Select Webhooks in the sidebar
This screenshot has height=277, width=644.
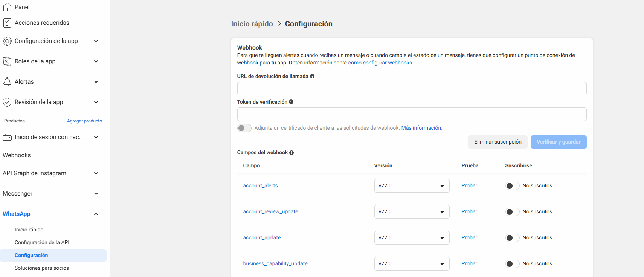click(x=17, y=155)
